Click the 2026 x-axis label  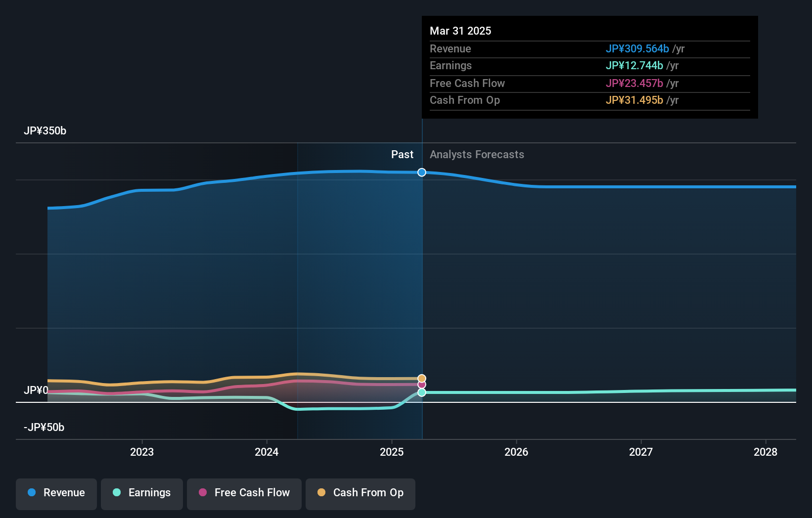point(516,452)
